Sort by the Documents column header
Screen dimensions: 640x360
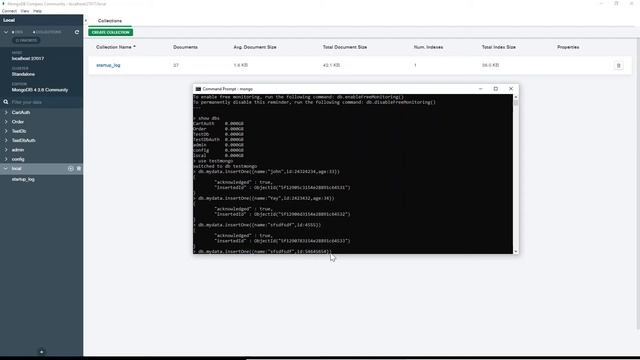[185, 47]
